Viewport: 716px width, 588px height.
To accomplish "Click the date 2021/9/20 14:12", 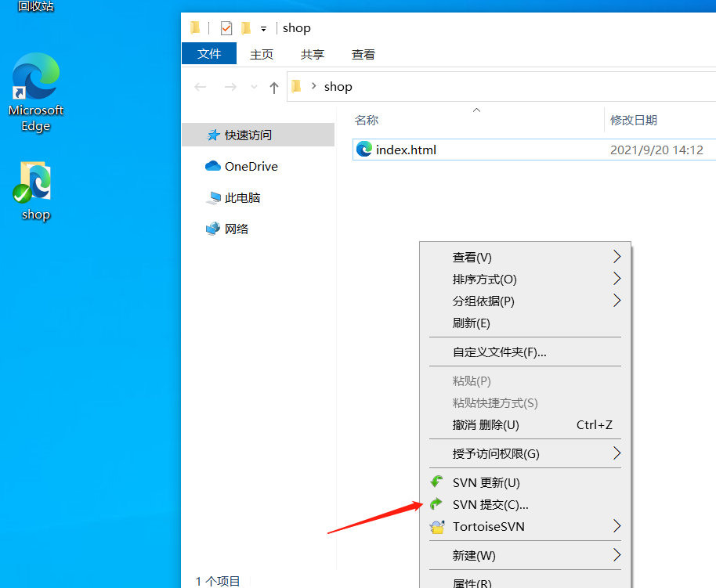I will [x=656, y=150].
